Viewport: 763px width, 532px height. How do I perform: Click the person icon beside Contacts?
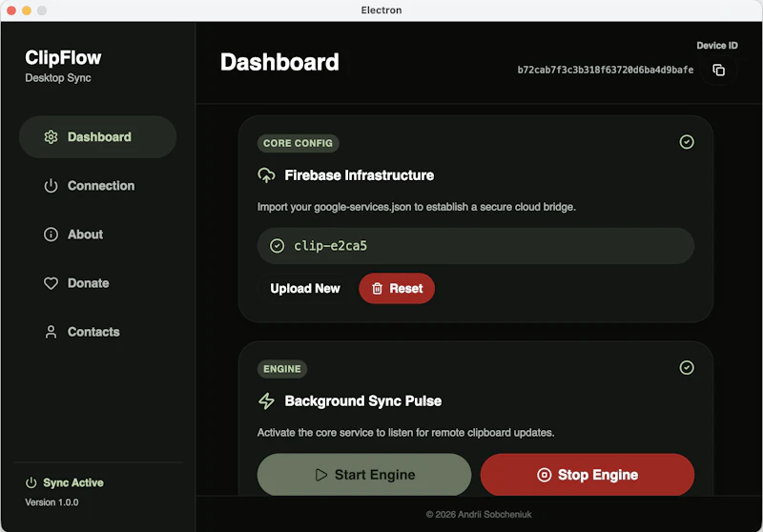pyautogui.click(x=51, y=332)
